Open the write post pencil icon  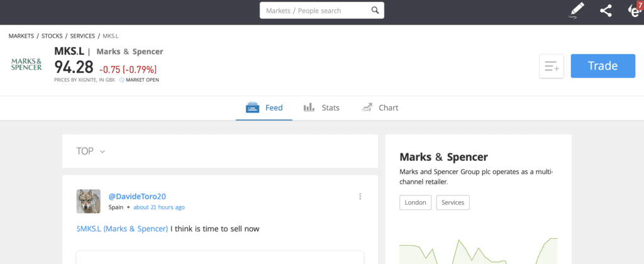(577, 11)
